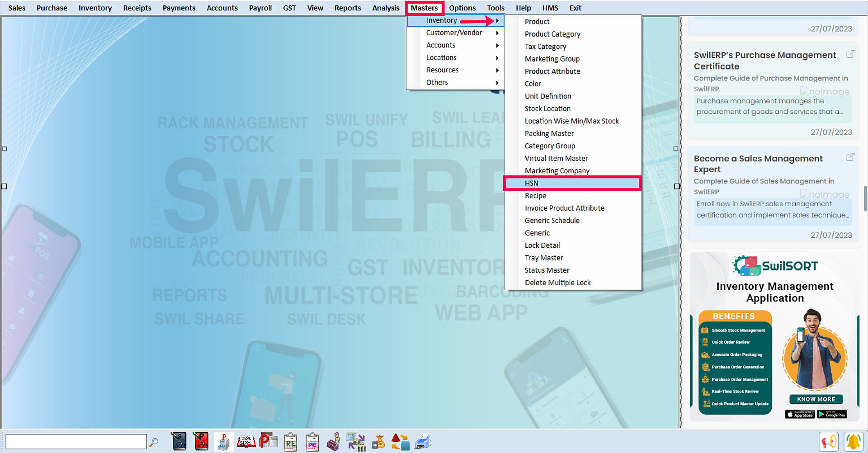Open the RE clipboard icon
Screen dimensions: 868x453
click(291, 442)
